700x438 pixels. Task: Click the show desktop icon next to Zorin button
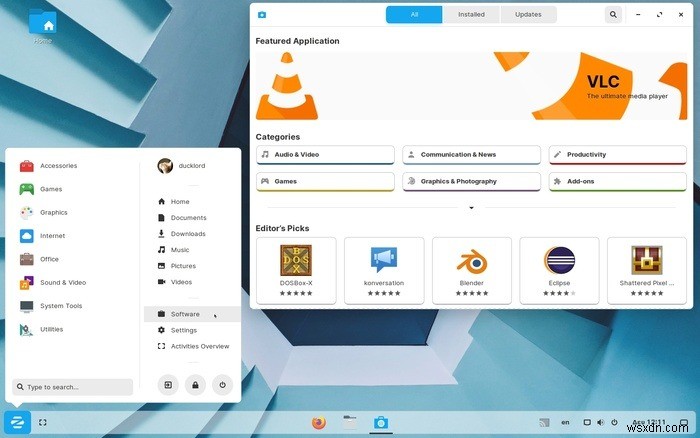point(42,422)
